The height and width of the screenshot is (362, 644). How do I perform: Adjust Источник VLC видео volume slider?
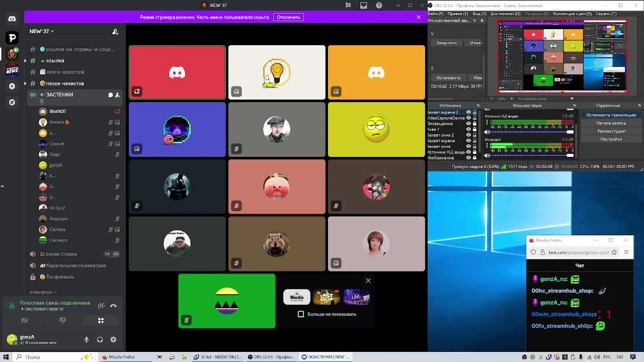click(533, 132)
